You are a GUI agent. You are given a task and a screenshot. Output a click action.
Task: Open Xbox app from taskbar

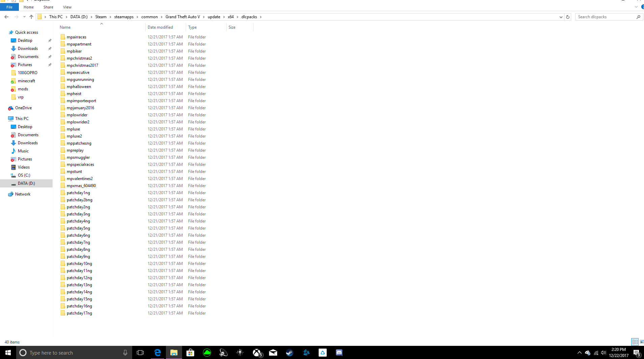pos(257,353)
